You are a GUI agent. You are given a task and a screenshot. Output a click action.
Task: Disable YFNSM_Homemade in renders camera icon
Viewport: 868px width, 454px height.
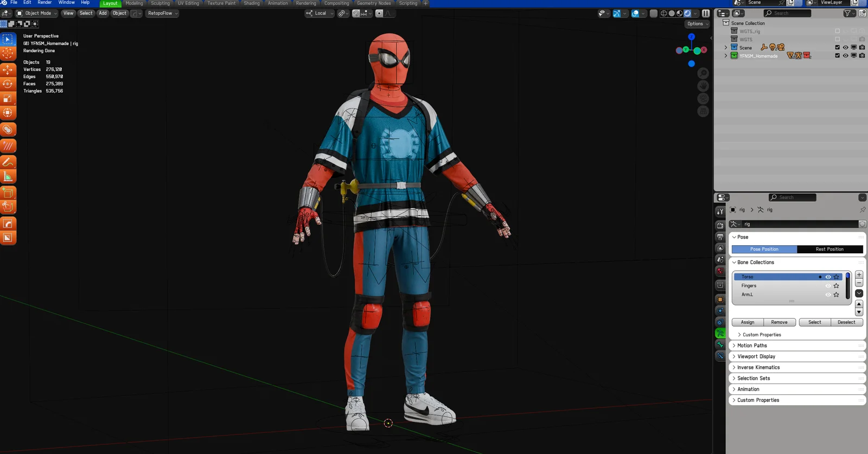(861, 55)
